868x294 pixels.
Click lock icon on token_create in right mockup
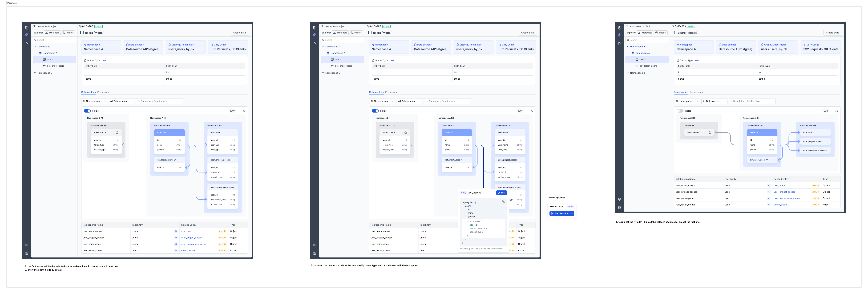710,132
